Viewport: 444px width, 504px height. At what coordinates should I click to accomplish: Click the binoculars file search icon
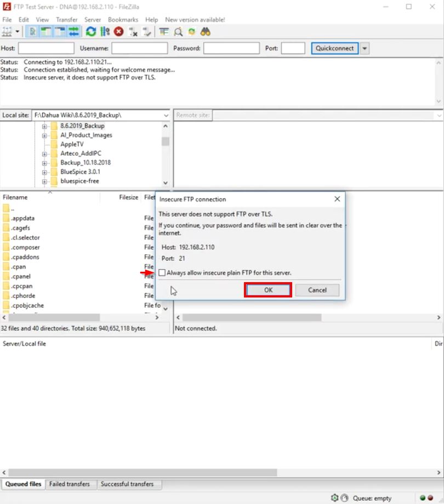click(x=206, y=32)
